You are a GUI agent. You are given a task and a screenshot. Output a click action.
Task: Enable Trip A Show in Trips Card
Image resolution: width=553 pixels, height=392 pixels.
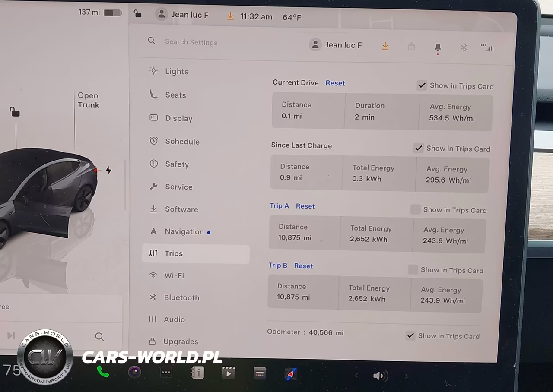[x=415, y=210]
